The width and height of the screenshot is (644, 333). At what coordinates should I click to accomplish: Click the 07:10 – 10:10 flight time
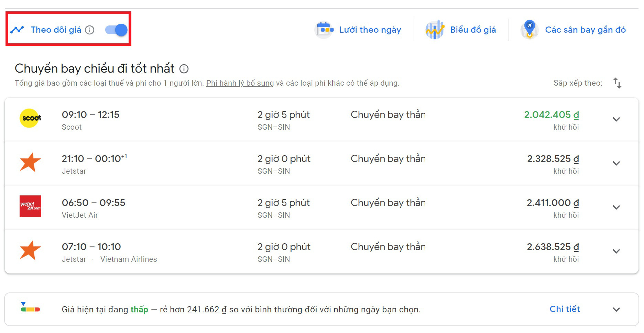[x=91, y=247]
